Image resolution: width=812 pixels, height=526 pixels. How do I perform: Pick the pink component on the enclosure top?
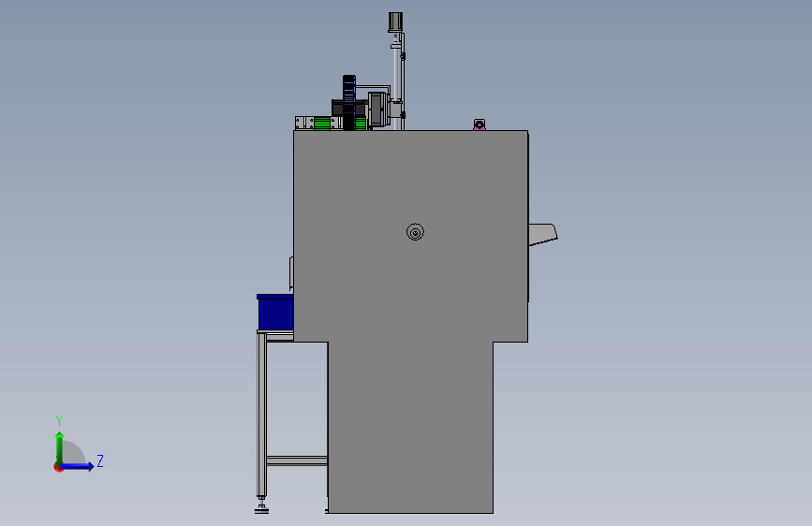point(480,124)
